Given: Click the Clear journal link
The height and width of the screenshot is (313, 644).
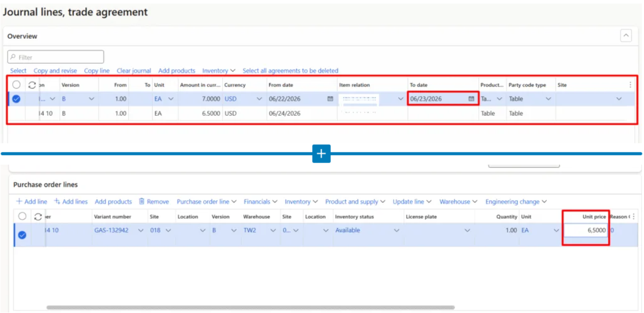Looking at the screenshot, I should pos(134,71).
